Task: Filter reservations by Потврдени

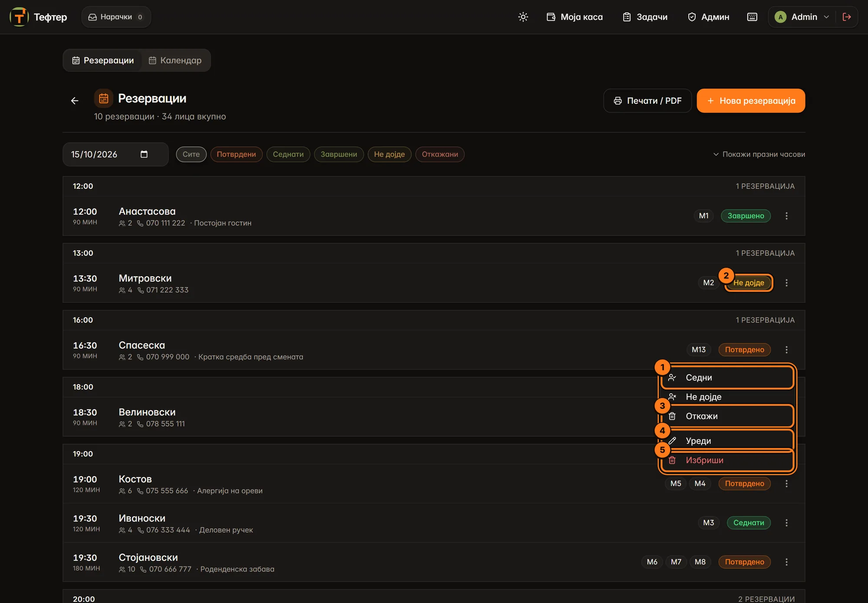Action: tap(236, 154)
